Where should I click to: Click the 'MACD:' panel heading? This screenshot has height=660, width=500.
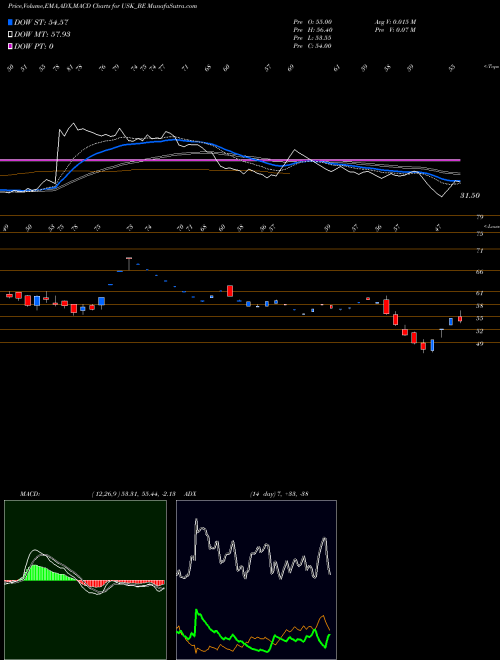tap(29, 494)
